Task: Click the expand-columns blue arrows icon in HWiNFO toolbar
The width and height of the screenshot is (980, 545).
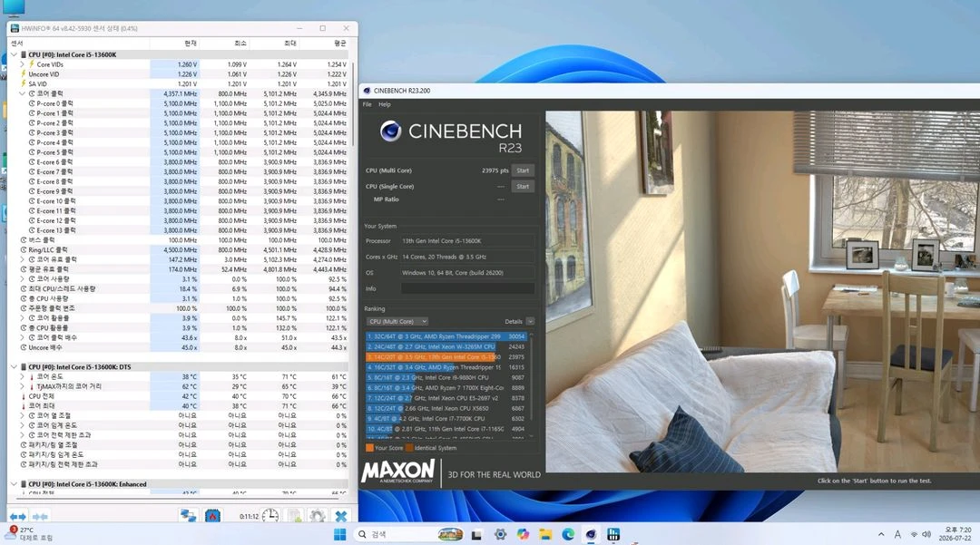Action: (x=17, y=516)
